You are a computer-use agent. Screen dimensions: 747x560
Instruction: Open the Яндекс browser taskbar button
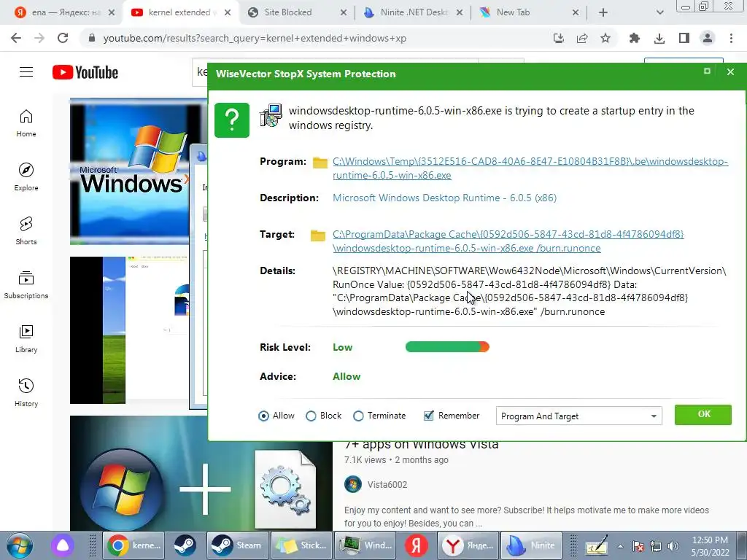468,545
